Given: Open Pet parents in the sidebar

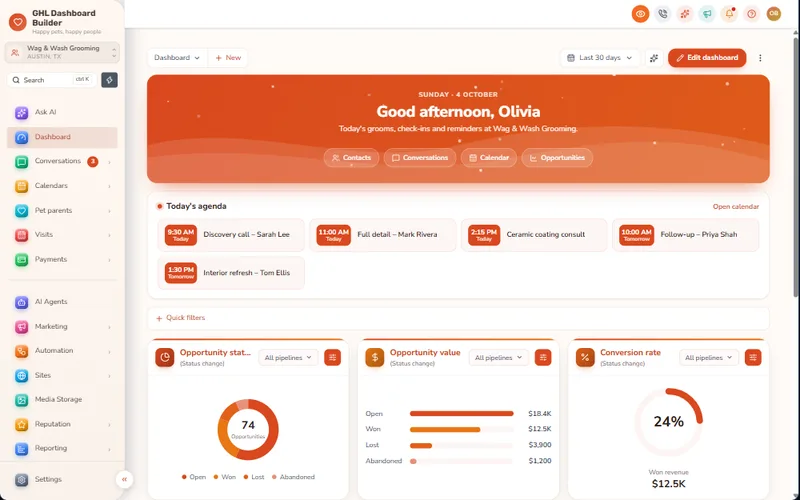Looking at the screenshot, I should (62, 211).
